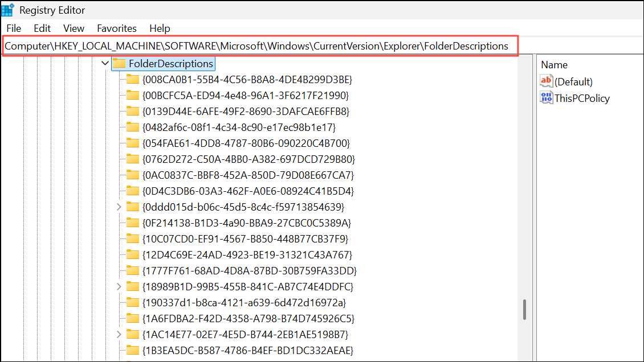
Task: Click the string value icon beside (Default)
Action: (546, 81)
